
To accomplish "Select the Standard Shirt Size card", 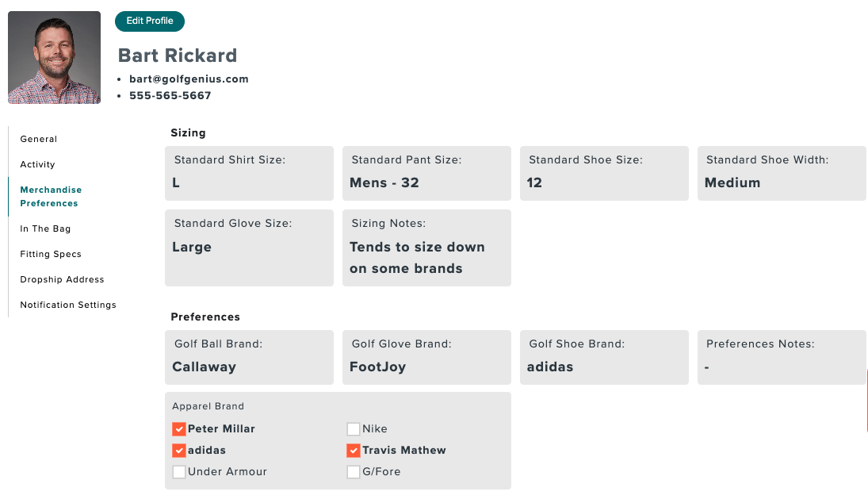I will (249, 174).
